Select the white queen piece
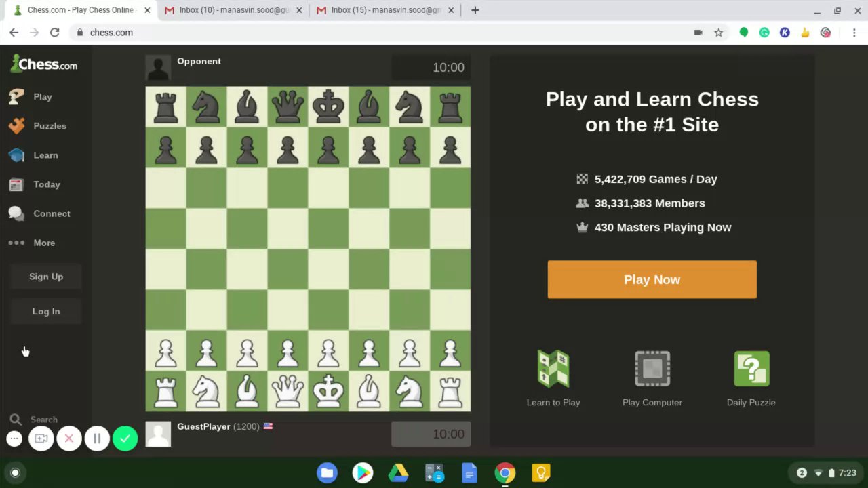The width and height of the screenshot is (868, 488). point(288,391)
